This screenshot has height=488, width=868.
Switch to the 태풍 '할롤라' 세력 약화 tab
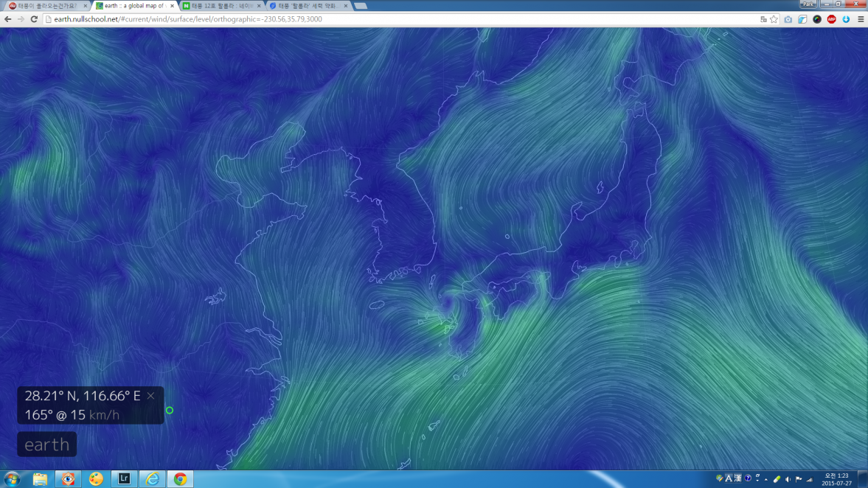click(308, 6)
